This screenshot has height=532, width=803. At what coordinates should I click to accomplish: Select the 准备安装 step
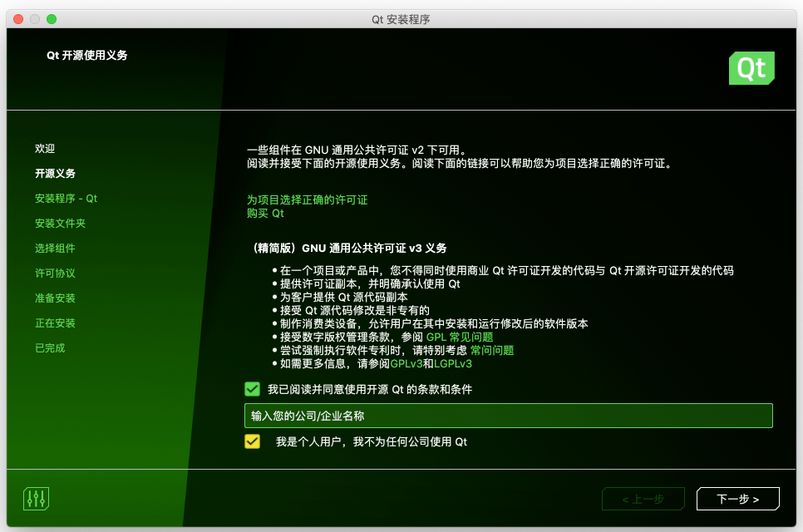click(55, 298)
